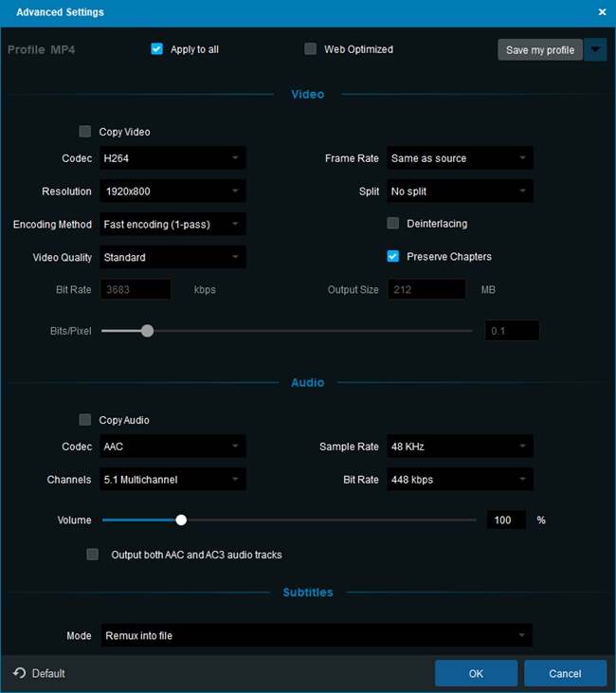Toggle the Apply to all checkbox

[x=157, y=49]
